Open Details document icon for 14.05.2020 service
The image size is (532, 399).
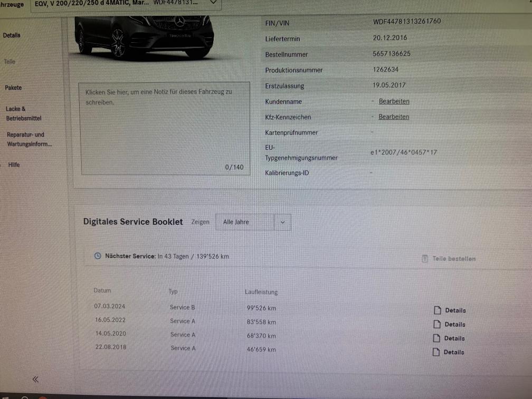pos(436,338)
